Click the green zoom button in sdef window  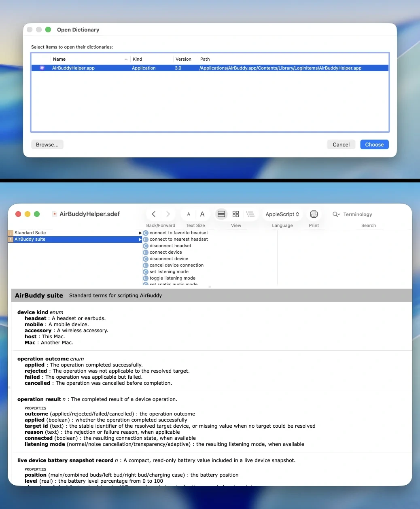[37, 214]
